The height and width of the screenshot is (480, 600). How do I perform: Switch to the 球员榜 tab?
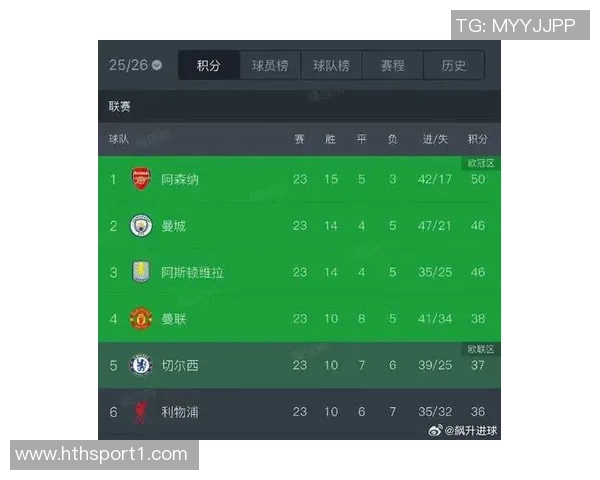[x=270, y=66]
